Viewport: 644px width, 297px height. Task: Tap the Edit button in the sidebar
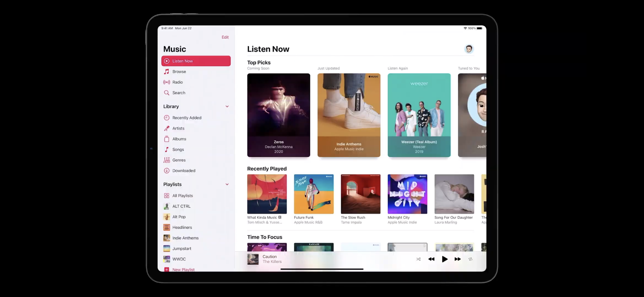[x=225, y=37]
